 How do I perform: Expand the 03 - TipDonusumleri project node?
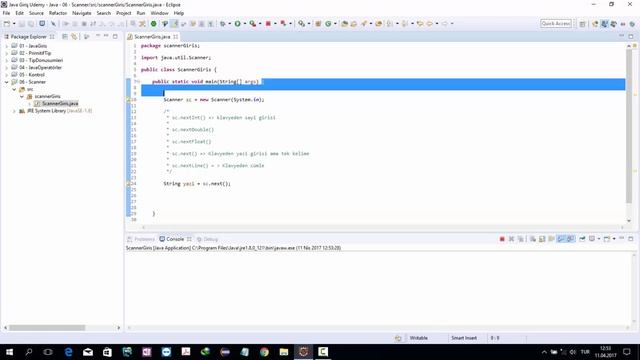pos(7,60)
